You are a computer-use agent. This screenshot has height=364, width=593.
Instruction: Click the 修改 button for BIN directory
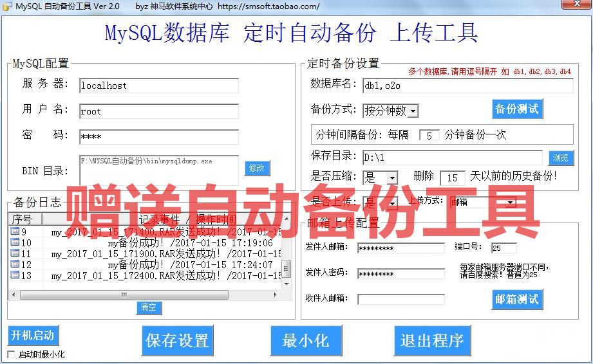pos(257,168)
